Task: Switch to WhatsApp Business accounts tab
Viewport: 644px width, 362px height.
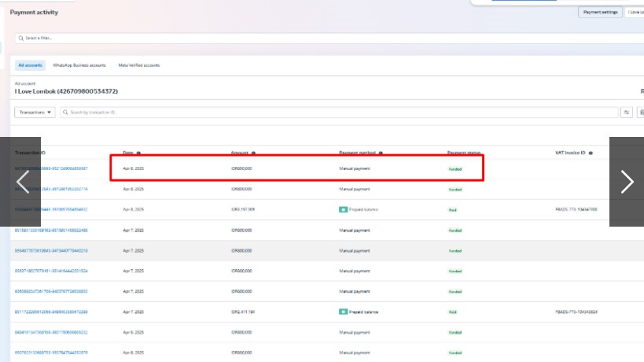Action: [79, 65]
